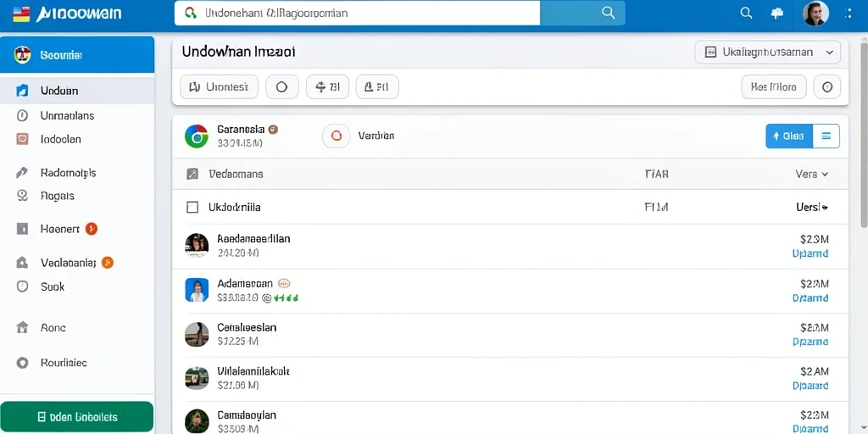Click the Rogats sidebar icon

[22, 196]
